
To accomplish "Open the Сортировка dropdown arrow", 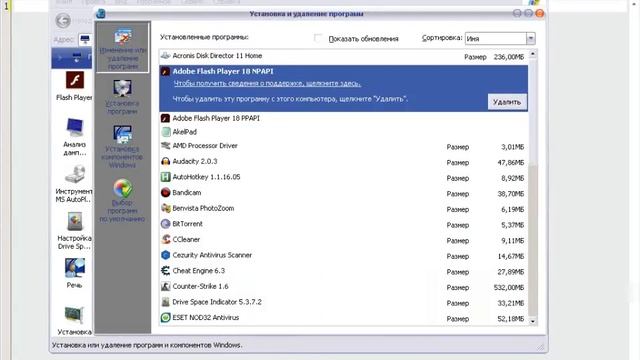I will [531, 38].
